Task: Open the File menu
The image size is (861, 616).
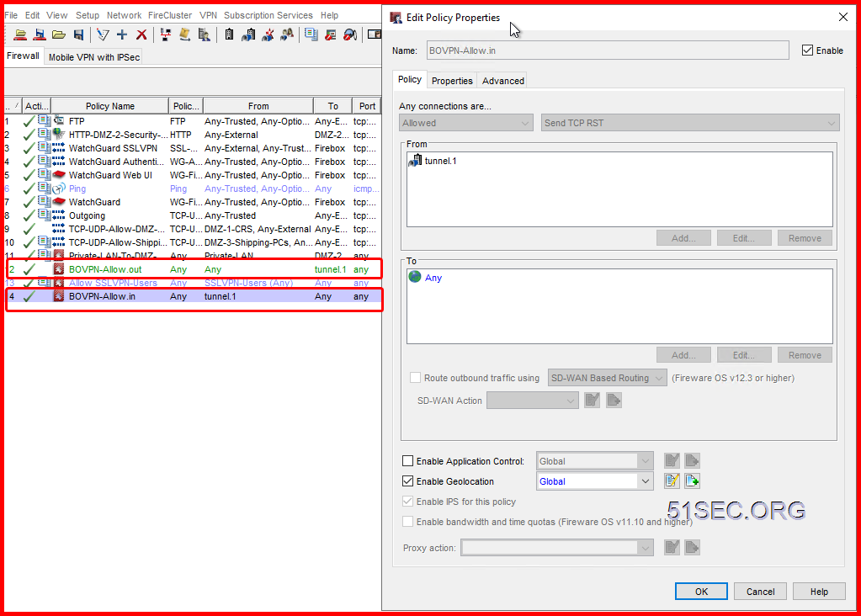Action: [11, 15]
